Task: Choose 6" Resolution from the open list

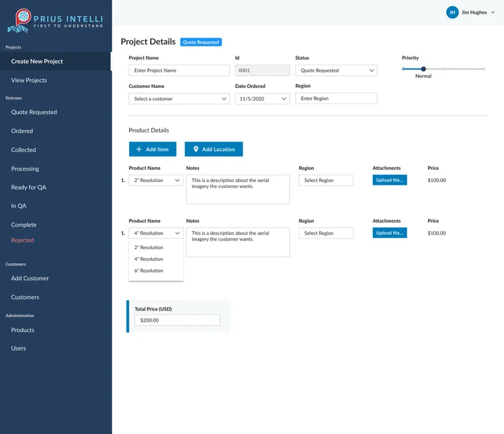Action: coord(149,271)
